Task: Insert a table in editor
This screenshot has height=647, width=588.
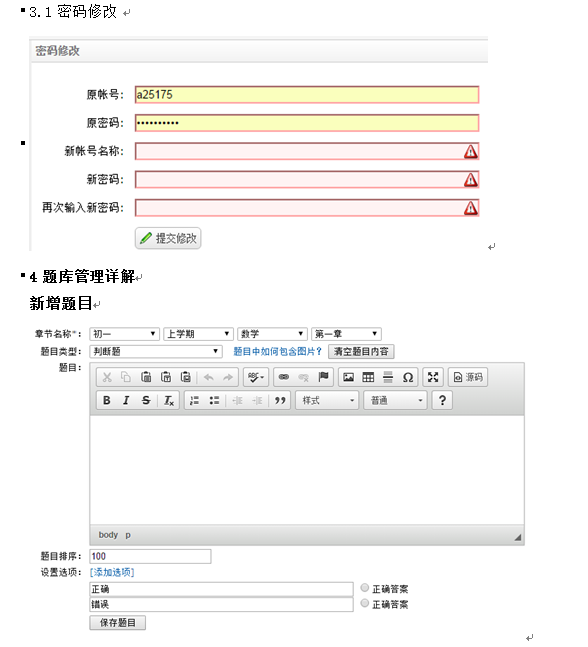Action: tap(368, 377)
